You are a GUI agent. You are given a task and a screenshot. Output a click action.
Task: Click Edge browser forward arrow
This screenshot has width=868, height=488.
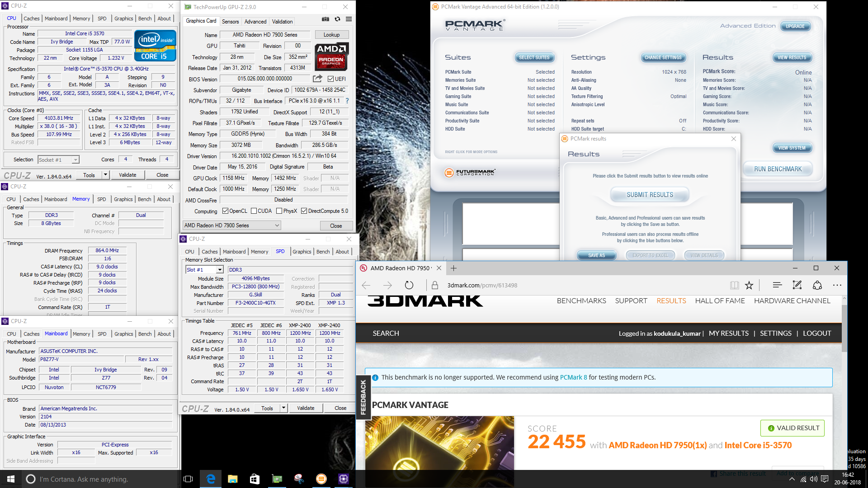tap(387, 285)
